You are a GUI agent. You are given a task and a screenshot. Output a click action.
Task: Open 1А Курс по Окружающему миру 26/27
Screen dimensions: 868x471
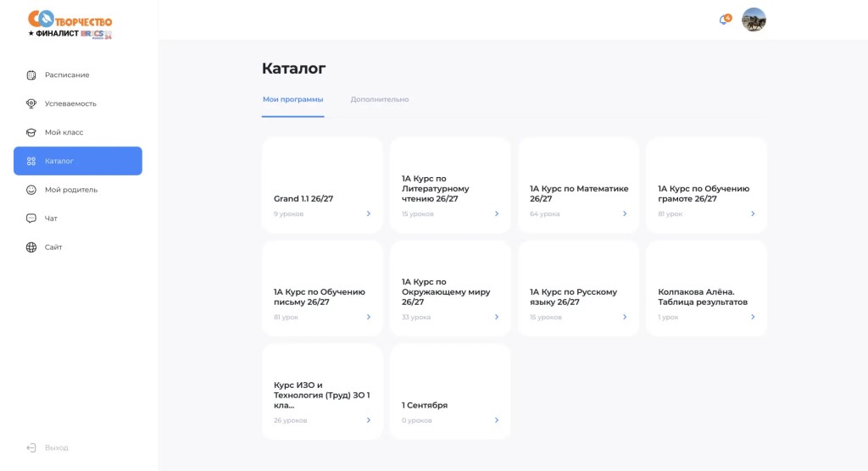pyautogui.click(x=446, y=291)
